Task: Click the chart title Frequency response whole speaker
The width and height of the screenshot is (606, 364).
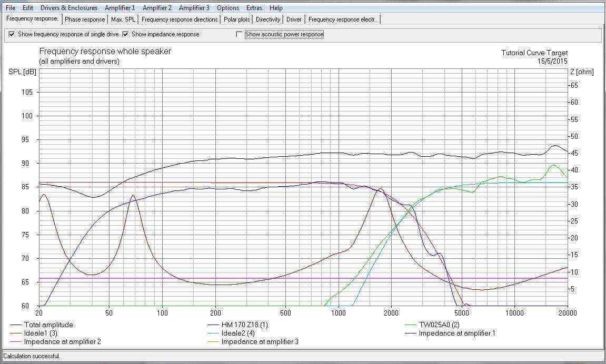Action: [x=105, y=51]
